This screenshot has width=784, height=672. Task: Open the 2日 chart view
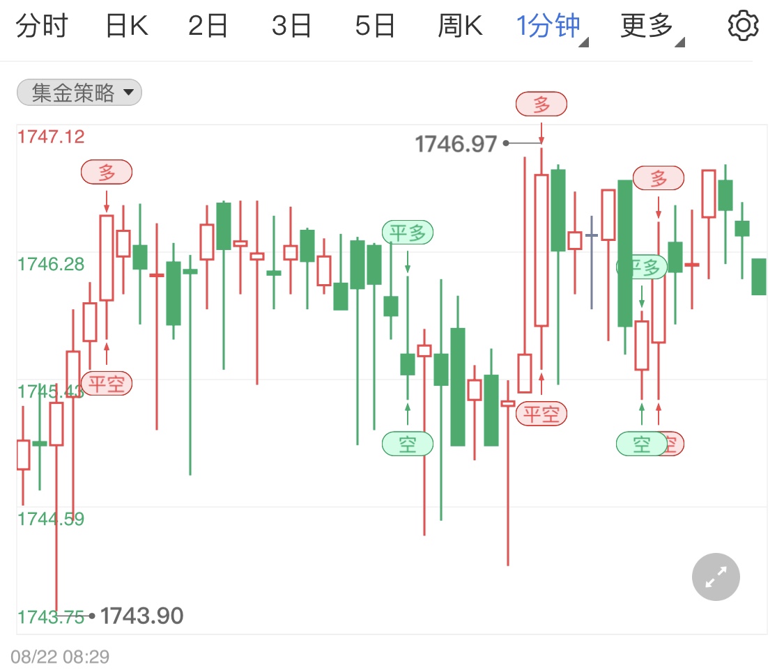(208, 27)
